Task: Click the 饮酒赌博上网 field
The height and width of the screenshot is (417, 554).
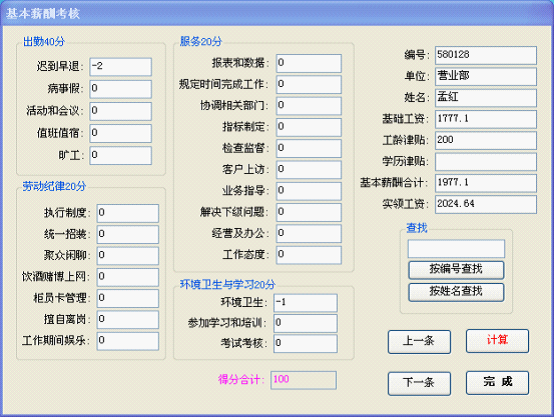Action: point(128,277)
